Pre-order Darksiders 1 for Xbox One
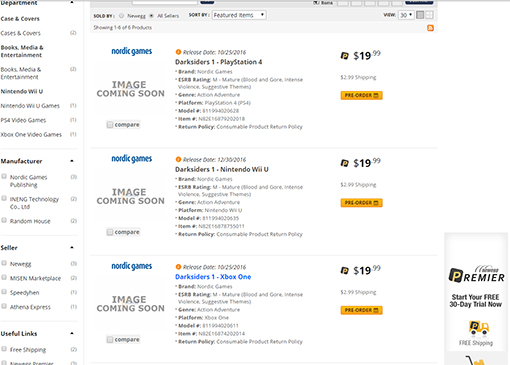Screen dimensions: 510x365 pos(361,310)
